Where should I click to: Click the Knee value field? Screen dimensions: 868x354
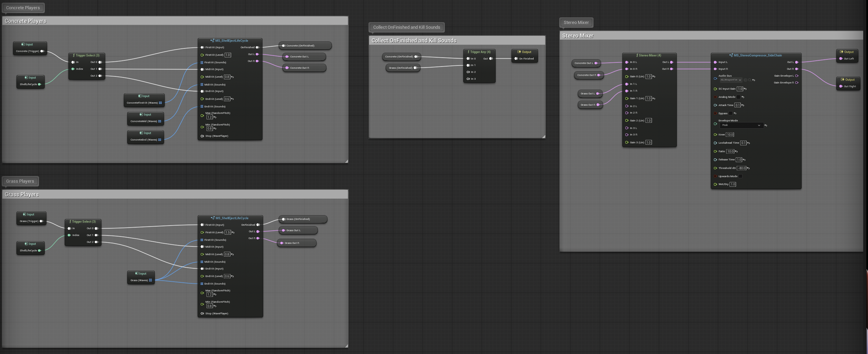point(730,135)
